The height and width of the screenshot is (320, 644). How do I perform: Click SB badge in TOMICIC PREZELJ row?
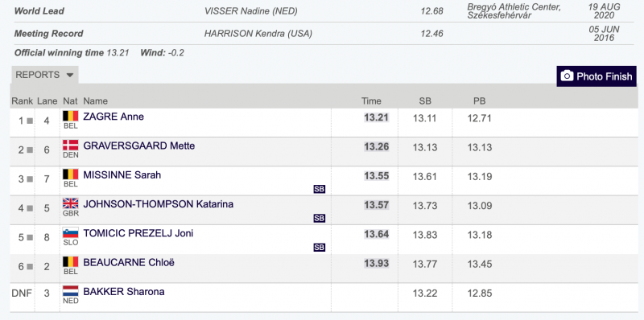click(x=319, y=247)
